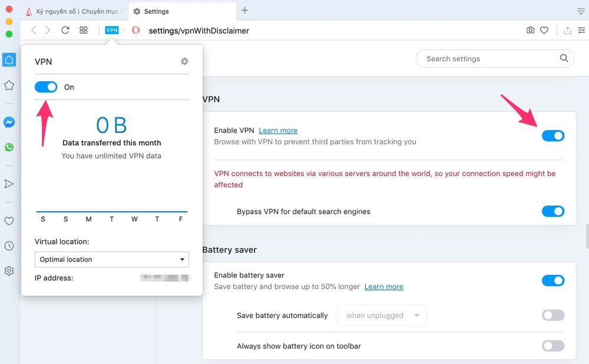Turn off VPN in popup panel

[46, 87]
